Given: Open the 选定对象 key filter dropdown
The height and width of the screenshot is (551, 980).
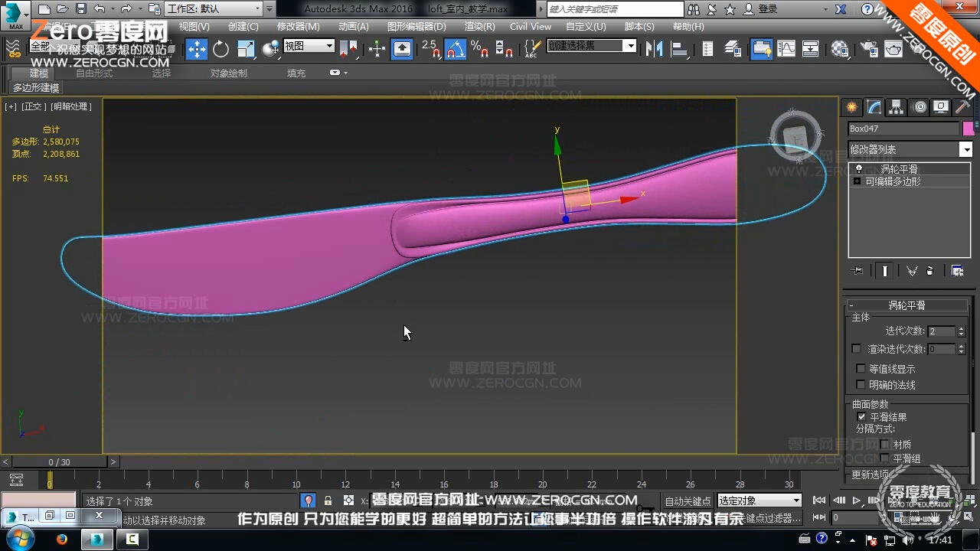Looking at the screenshot, I should click(759, 500).
